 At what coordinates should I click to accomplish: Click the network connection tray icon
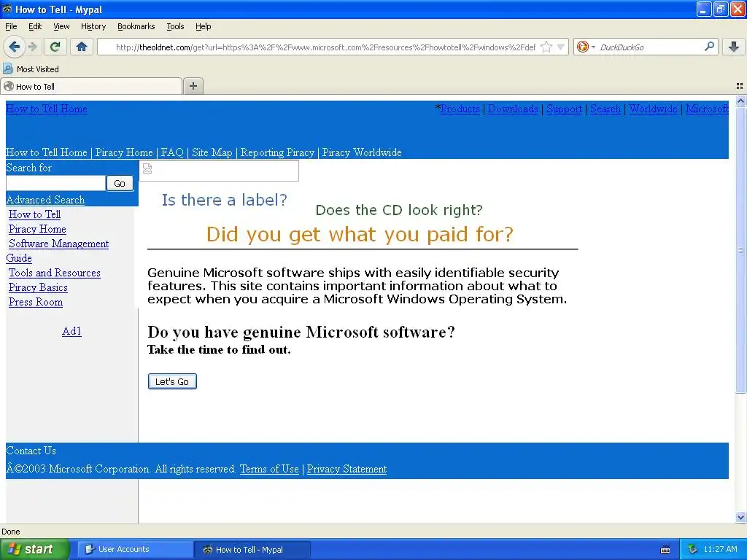click(x=693, y=549)
